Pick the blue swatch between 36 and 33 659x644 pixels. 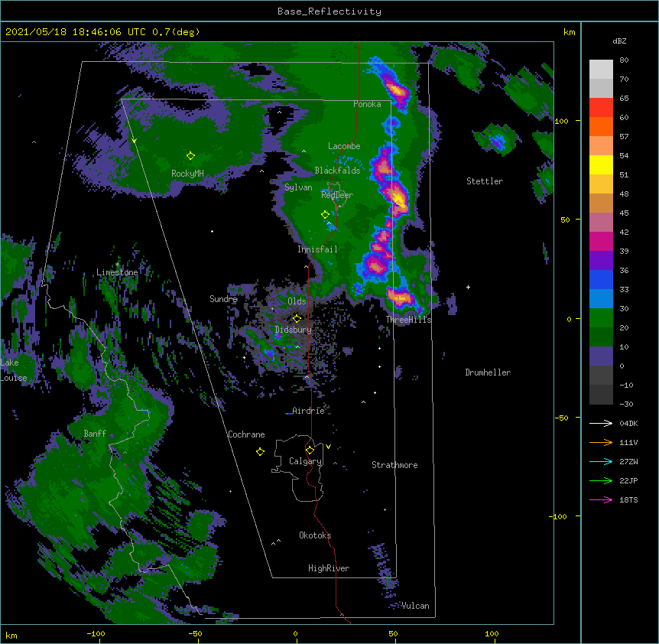coord(601,279)
